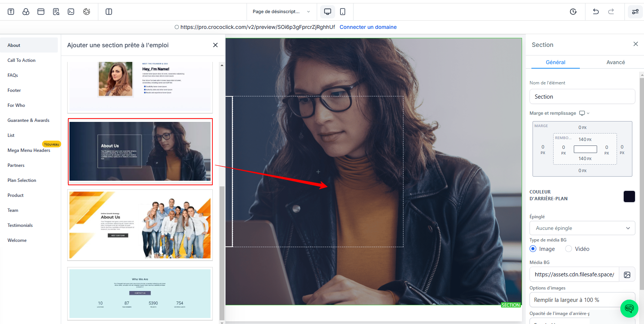Click the preview URL link
Viewport: 644px width, 324px height.
tap(258, 27)
